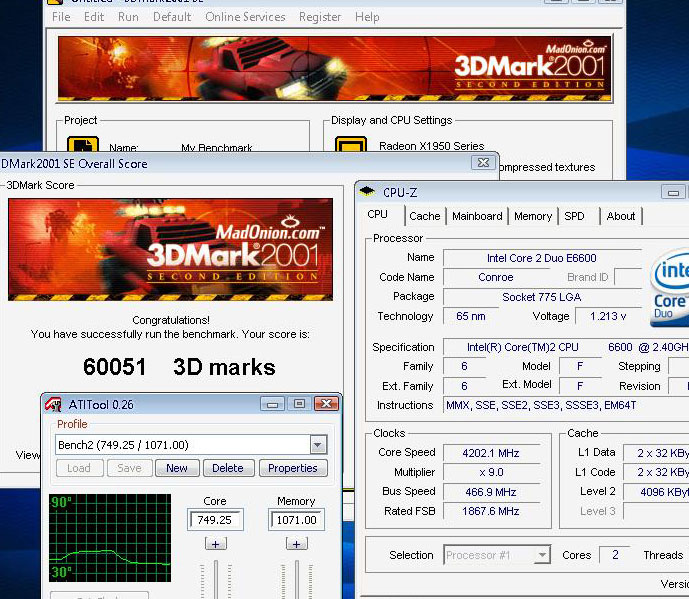Viewport: 689px width, 599px height.
Task: Click the Bus Speed 466.9 MHz value
Action: [491, 492]
